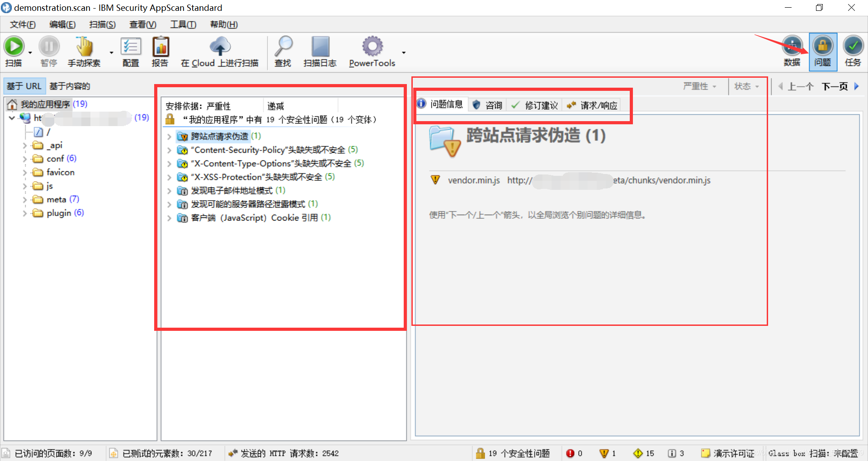Click the Pause scan icon

49,47
